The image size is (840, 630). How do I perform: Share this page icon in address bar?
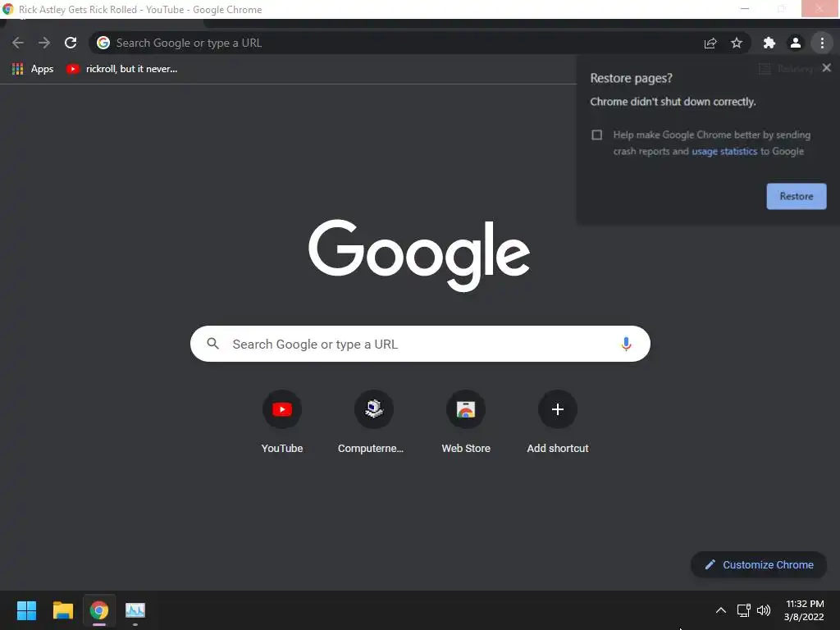tap(710, 43)
